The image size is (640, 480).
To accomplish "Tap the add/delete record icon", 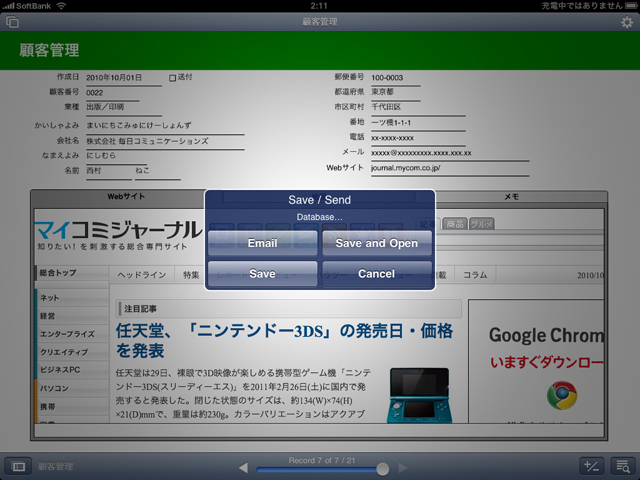I will [x=591, y=466].
